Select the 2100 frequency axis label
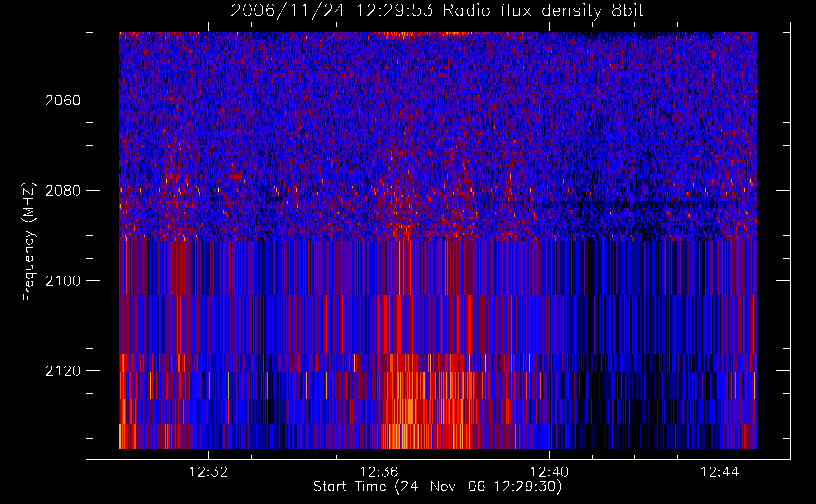 [x=63, y=281]
